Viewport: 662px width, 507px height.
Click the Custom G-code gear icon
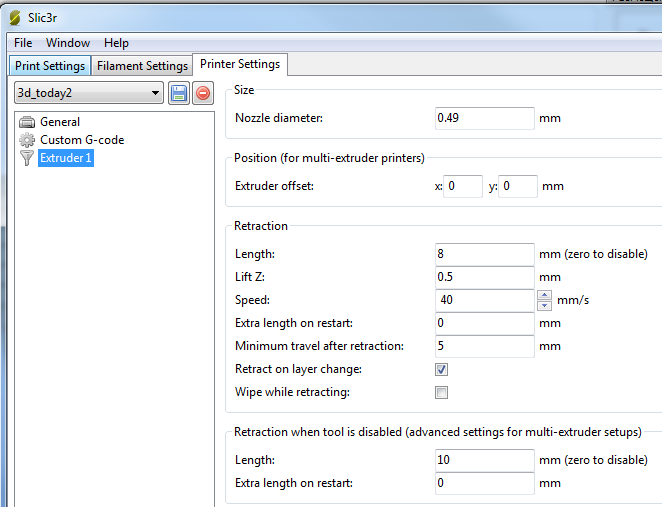[x=27, y=140]
